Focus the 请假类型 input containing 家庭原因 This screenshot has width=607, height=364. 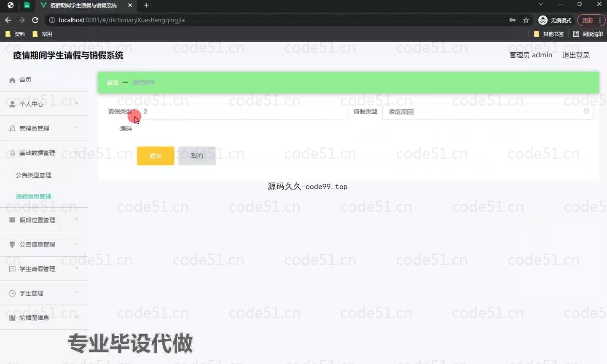coord(488,112)
